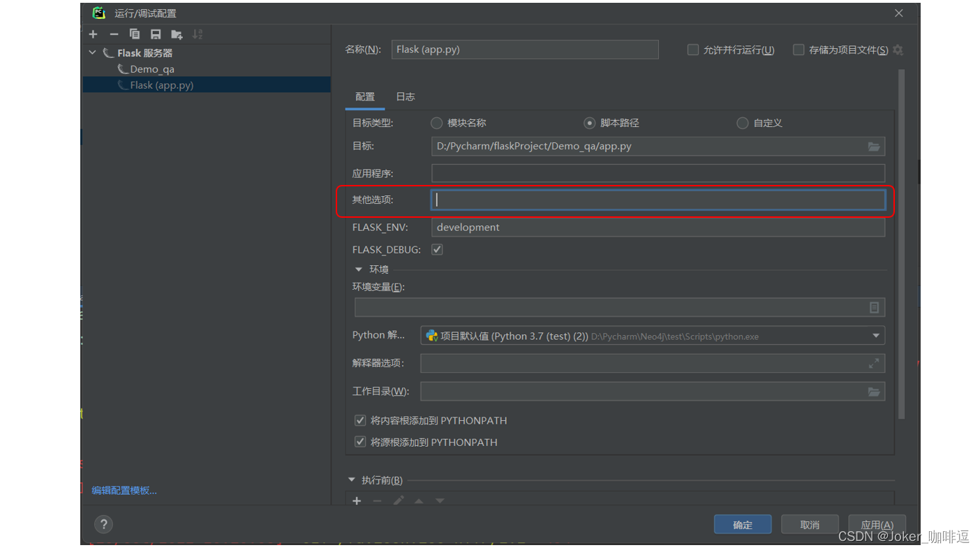Add a before-launch task with plus icon

coord(357,501)
